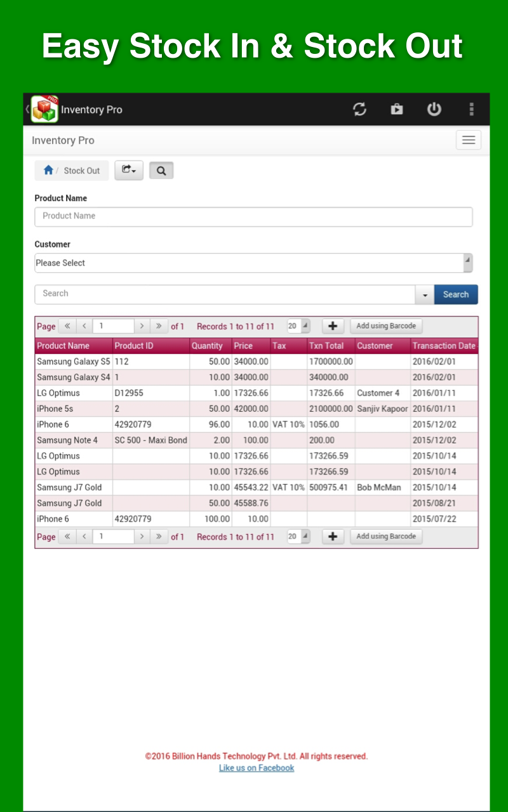Screen dimensions: 508x812
Task: Go to first page in top pager
Action: (67, 326)
